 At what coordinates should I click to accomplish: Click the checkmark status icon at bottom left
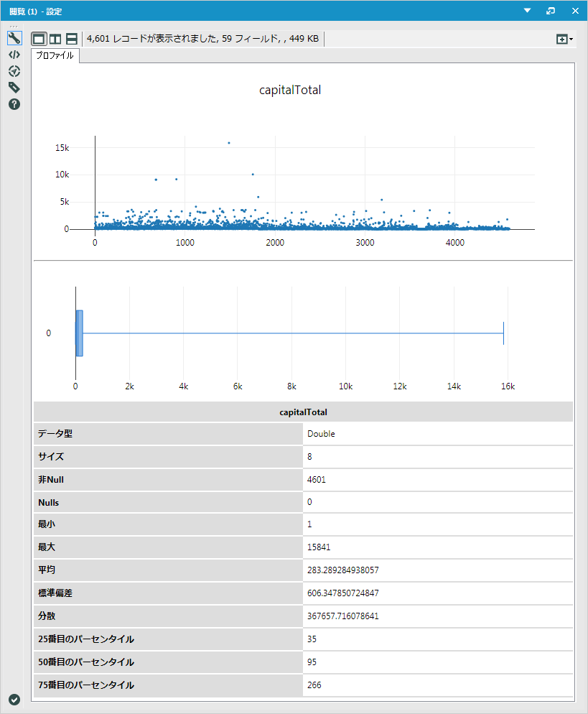coord(14,700)
